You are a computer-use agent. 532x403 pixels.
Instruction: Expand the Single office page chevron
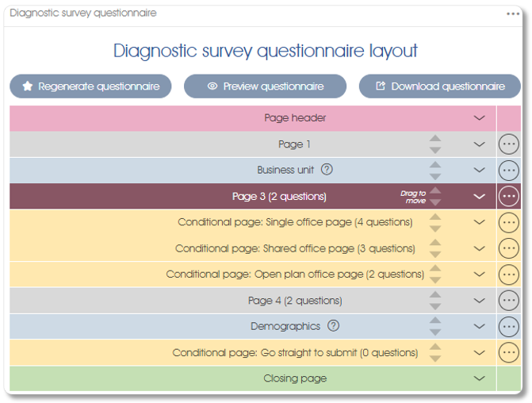pos(479,222)
